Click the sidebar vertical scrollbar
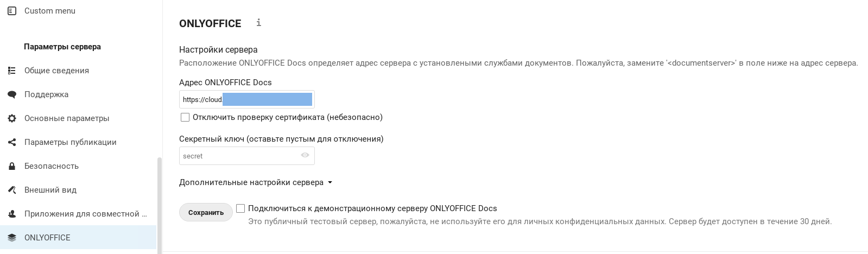Image resolution: width=868 pixels, height=254 pixels. pos(159,205)
